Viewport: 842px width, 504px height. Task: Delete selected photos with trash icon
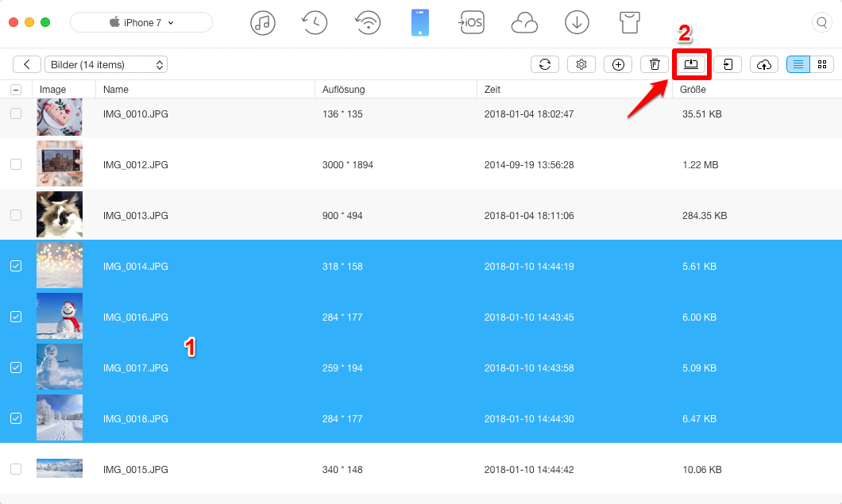pyautogui.click(x=655, y=64)
